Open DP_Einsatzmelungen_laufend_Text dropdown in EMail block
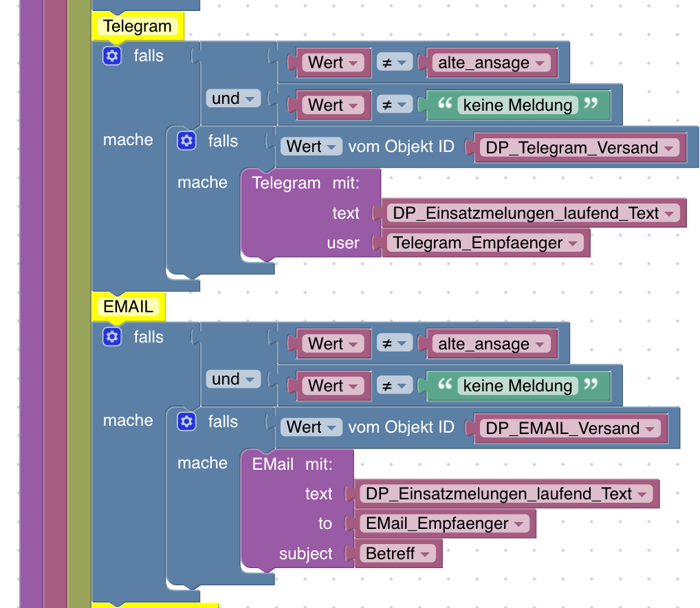This screenshot has width=700, height=608. coord(506,494)
